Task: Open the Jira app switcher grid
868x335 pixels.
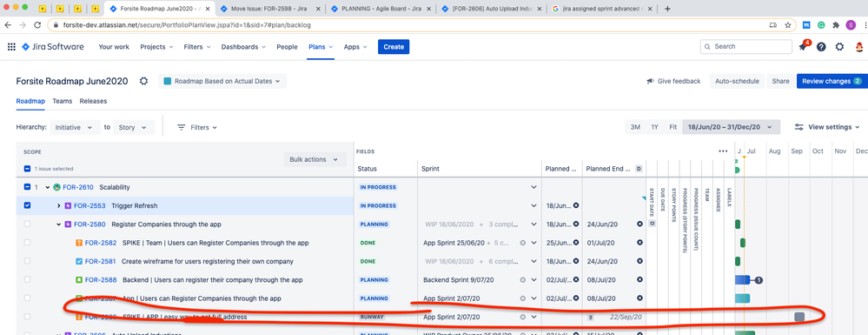Action: (x=11, y=47)
